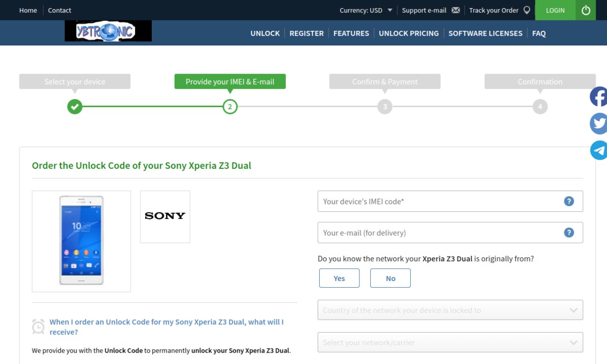The width and height of the screenshot is (607, 364).
Task: Click the help icon in e-mail field
Action: (x=569, y=233)
